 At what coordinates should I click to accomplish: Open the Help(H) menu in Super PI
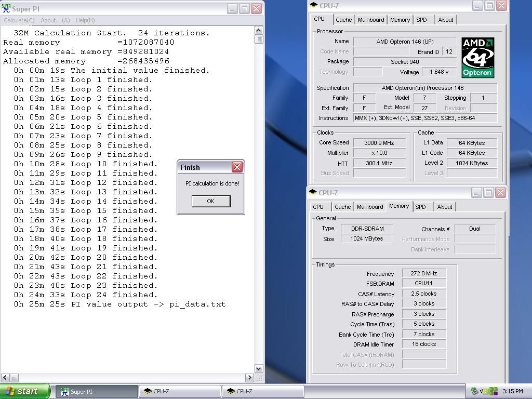[85, 20]
